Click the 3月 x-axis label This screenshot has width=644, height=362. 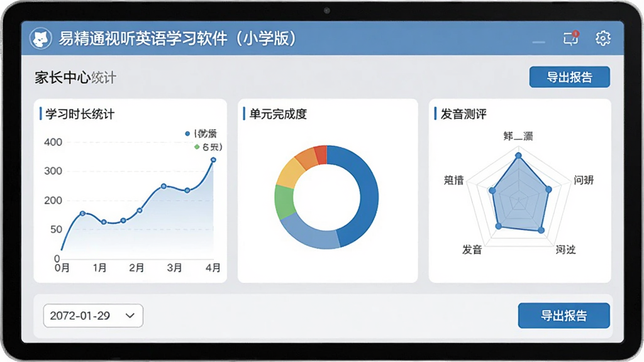174,268
